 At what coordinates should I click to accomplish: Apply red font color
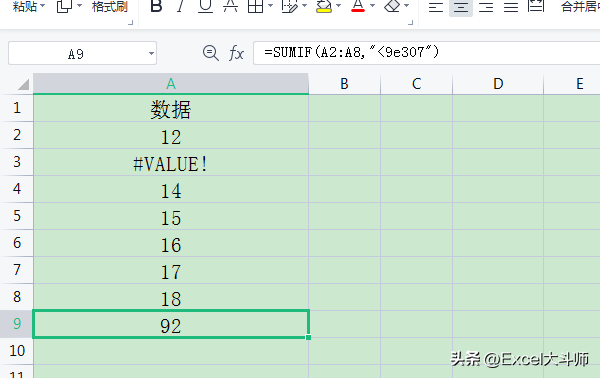tap(358, 6)
